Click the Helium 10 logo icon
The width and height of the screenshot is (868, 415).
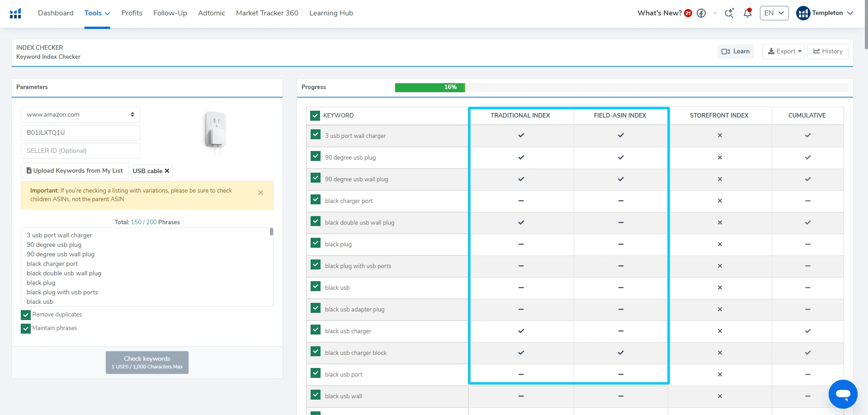click(15, 14)
